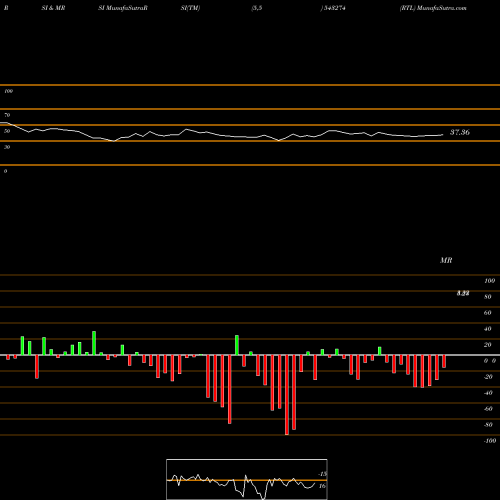Click the SI MunafaSutraR header label

point(123,8)
